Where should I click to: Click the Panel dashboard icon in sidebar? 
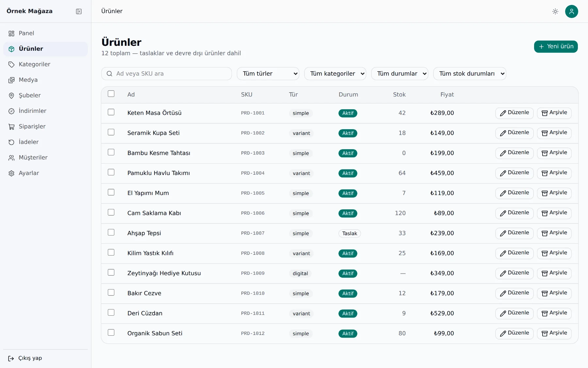point(11,33)
